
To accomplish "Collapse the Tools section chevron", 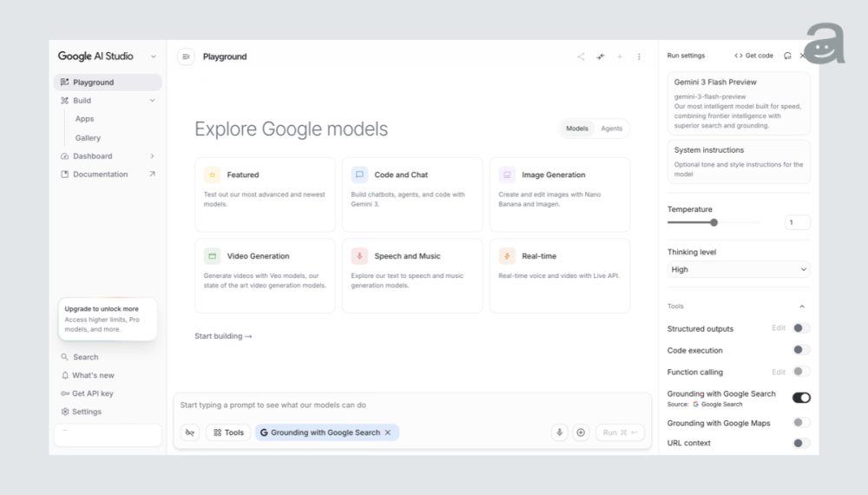I will [x=801, y=307].
